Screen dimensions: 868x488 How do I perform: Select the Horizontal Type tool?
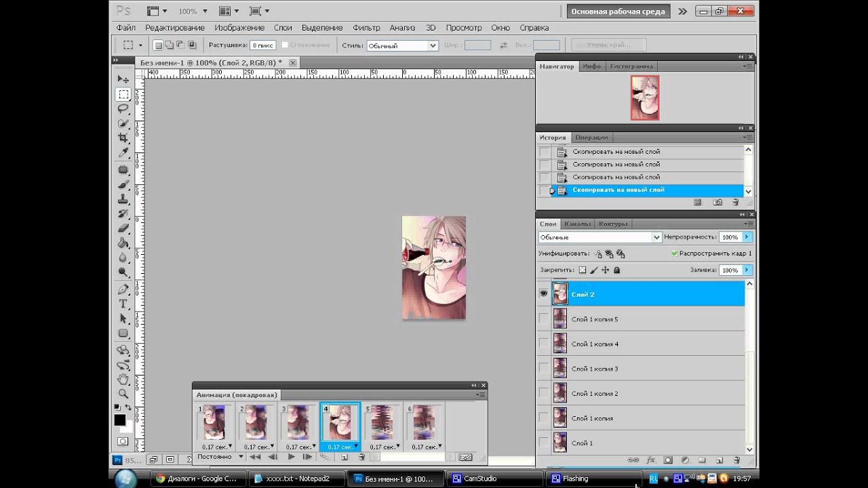[123, 304]
